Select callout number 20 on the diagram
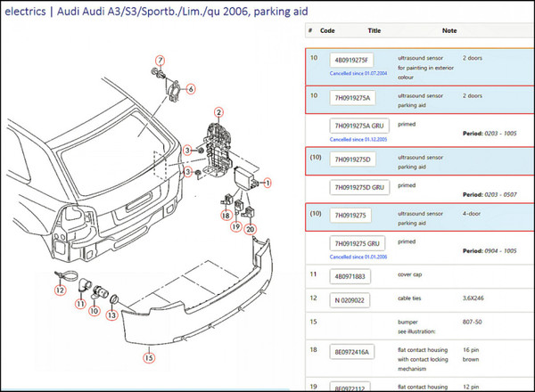Image resolution: width=535 pixels, height=392 pixels. click(251, 230)
